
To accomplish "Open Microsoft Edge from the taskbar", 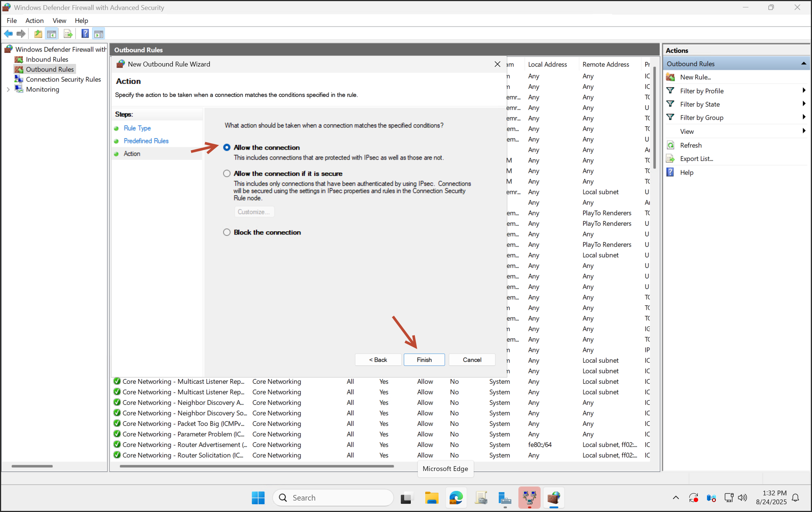I will (x=456, y=498).
